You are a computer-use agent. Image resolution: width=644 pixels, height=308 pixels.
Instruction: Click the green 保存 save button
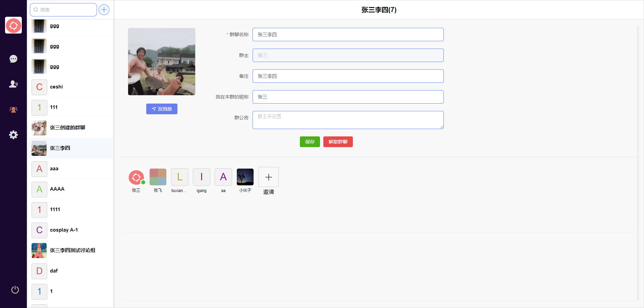click(x=310, y=142)
